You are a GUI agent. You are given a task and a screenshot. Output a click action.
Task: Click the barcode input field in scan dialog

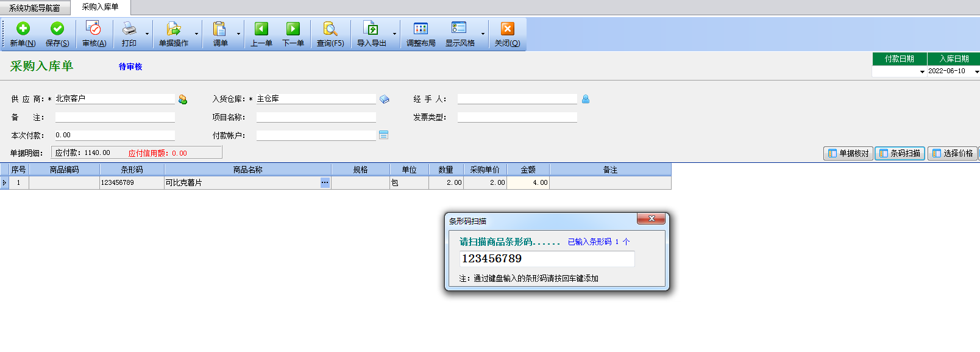point(546,259)
